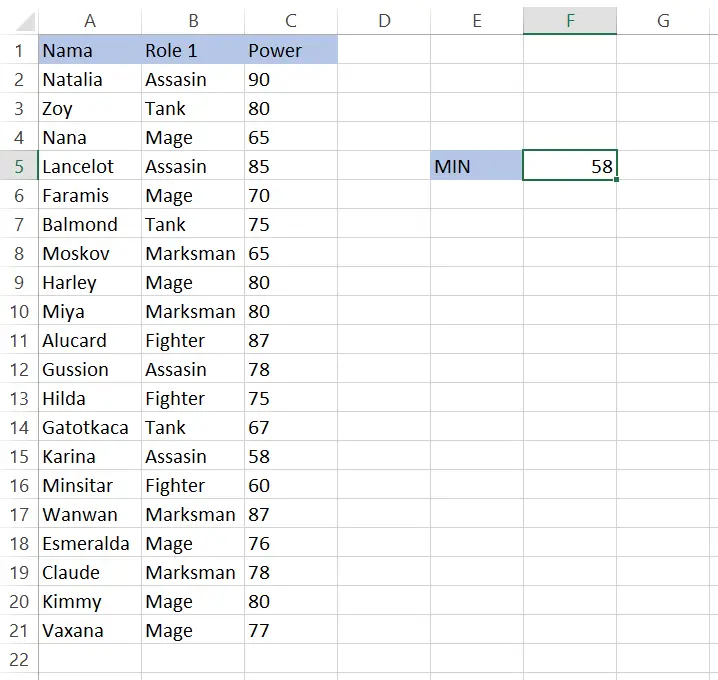Image resolution: width=718 pixels, height=680 pixels.
Task: Select Alucard's role cell 'Fighter'
Action: 193,339
